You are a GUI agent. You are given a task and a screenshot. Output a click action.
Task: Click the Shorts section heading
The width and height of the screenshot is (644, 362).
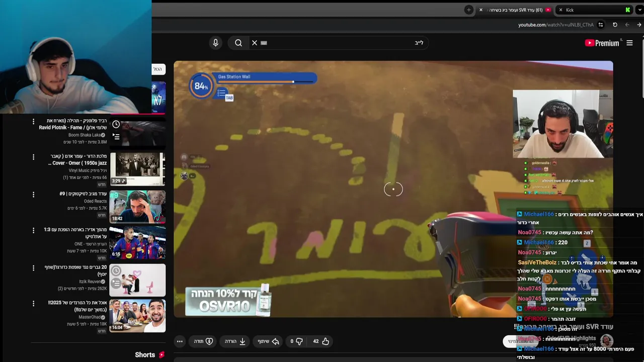point(145,355)
